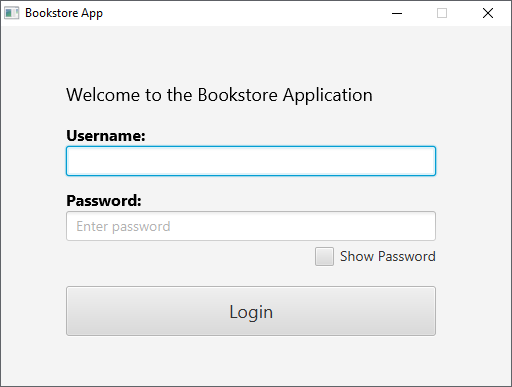Click the Welcome to the Bookstore Application heading
The height and width of the screenshot is (387, 512).
[x=219, y=95]
